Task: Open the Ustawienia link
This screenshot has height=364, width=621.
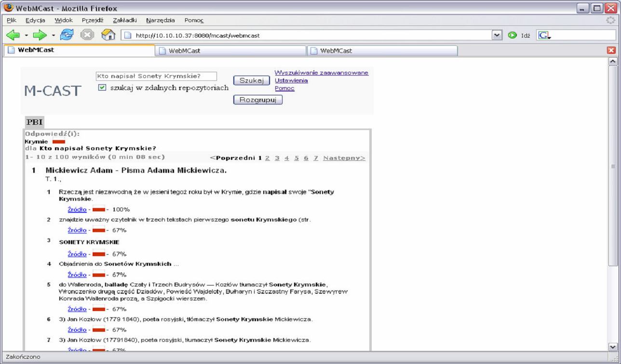Action: 291,80
